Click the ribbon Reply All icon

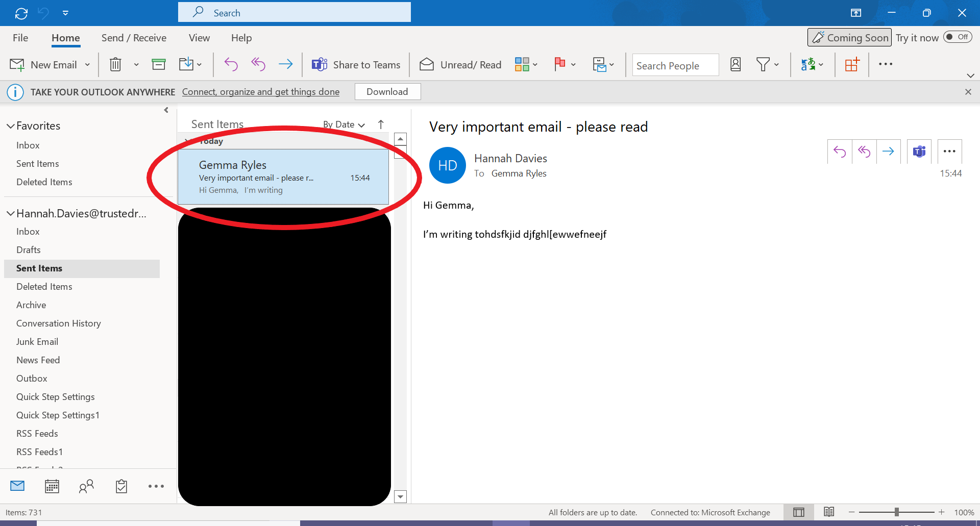pyautogui.click(x=258, y=64)
